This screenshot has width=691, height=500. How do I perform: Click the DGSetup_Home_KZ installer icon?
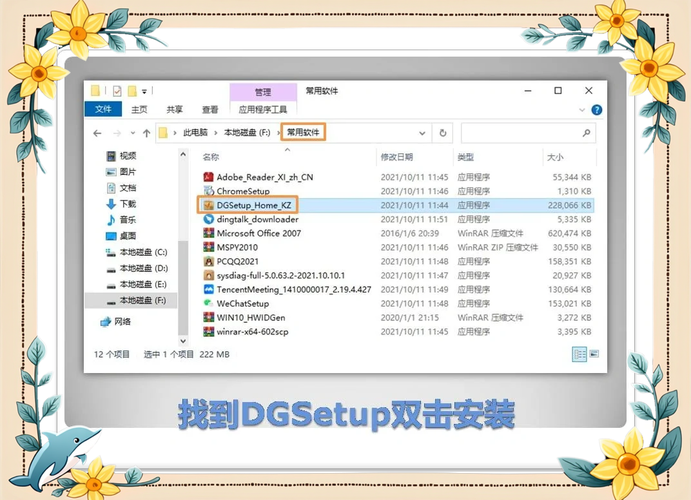pyautogui.click(x=208, y=204)
